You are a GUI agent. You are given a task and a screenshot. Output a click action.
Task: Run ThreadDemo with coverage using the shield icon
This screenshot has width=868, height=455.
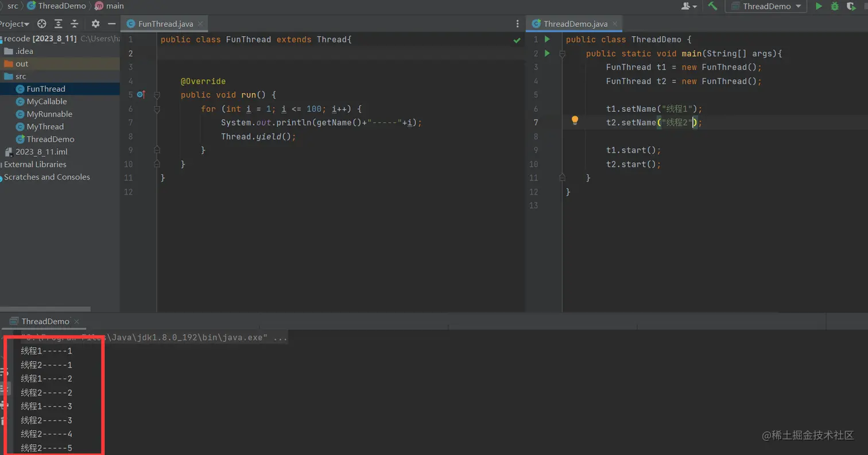pyautogui.click(x=850, y=6)
